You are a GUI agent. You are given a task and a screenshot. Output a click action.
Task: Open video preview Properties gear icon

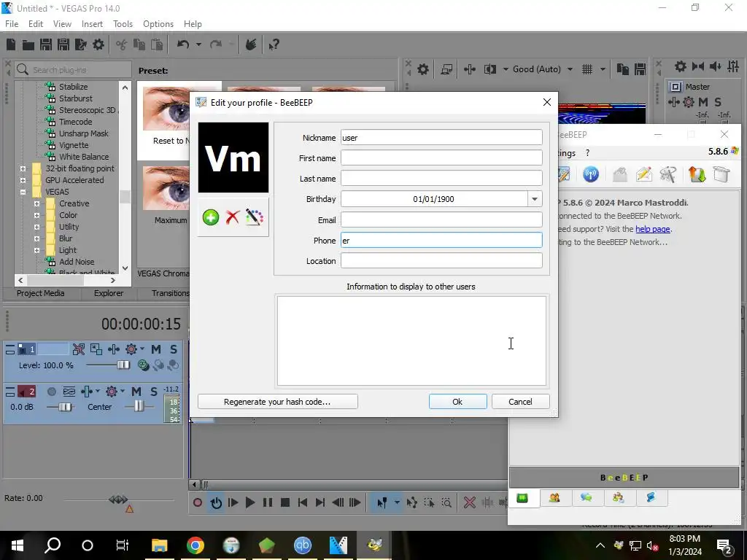(x=423, y=69)
